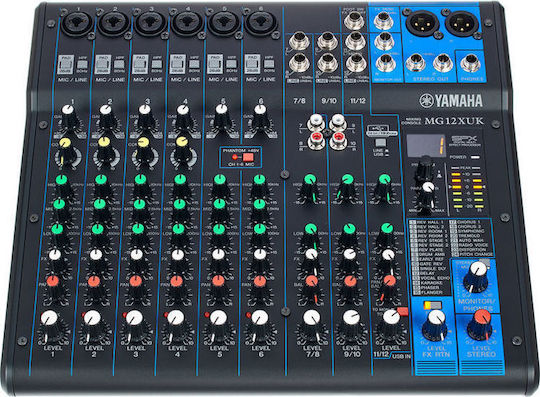The image size is (540, 397).
Task: Click the MG12XUK model name text
Action: 454,121
